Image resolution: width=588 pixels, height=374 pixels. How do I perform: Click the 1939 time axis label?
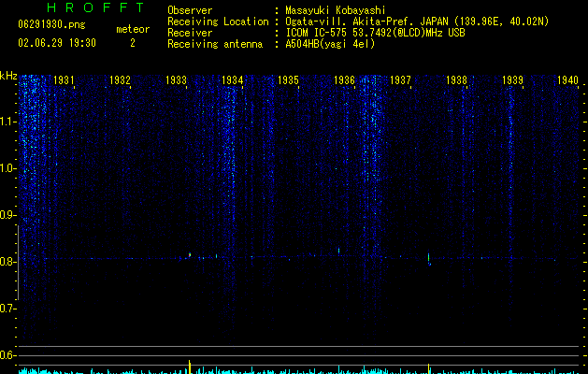pyautogui.click(x=512, y=80)
